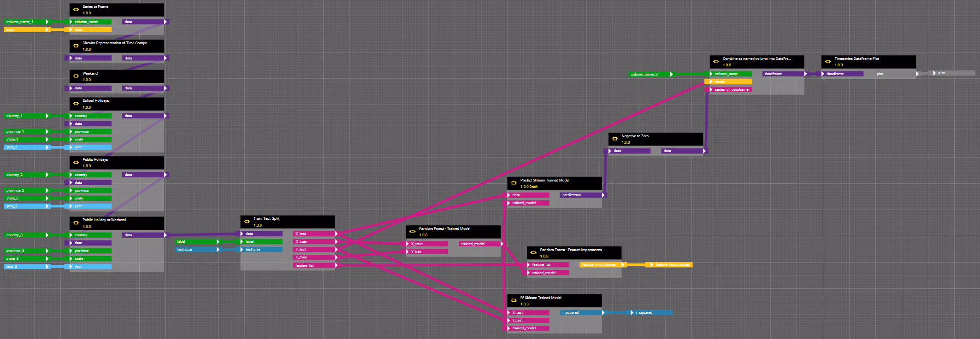Click the Weekend node icon
Viewport: 980px width, 339px height.
coord(76,76)
